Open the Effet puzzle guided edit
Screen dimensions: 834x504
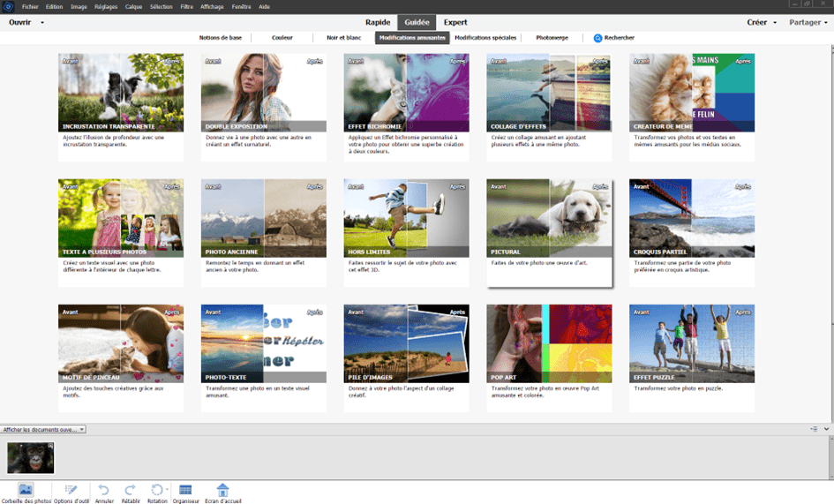(x=691, y=358)
